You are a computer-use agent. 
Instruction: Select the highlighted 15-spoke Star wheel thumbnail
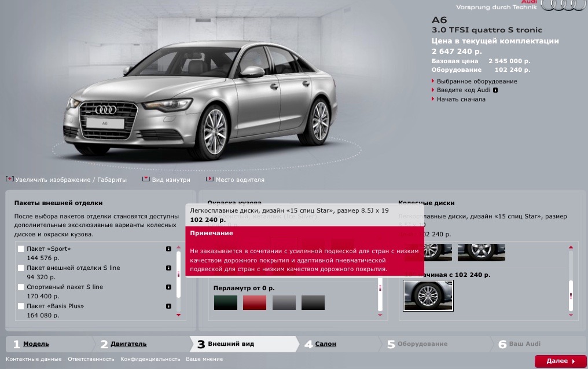click(x=428, y=296)
